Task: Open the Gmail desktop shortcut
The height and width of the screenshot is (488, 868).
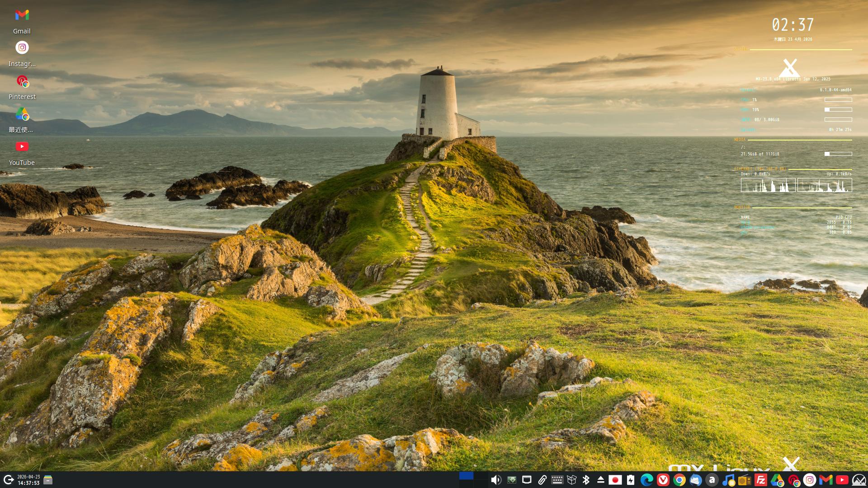Action: pyautogui.click(x=22, y=15)
